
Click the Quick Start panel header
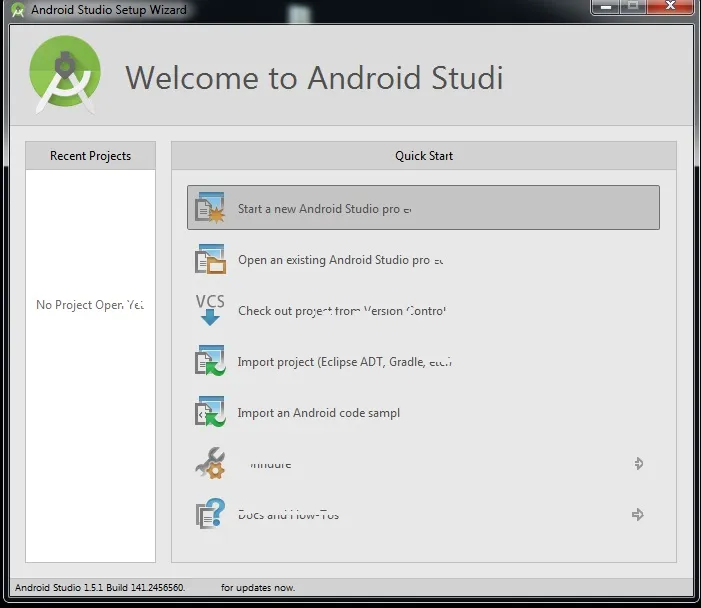(x=424, y=156)
